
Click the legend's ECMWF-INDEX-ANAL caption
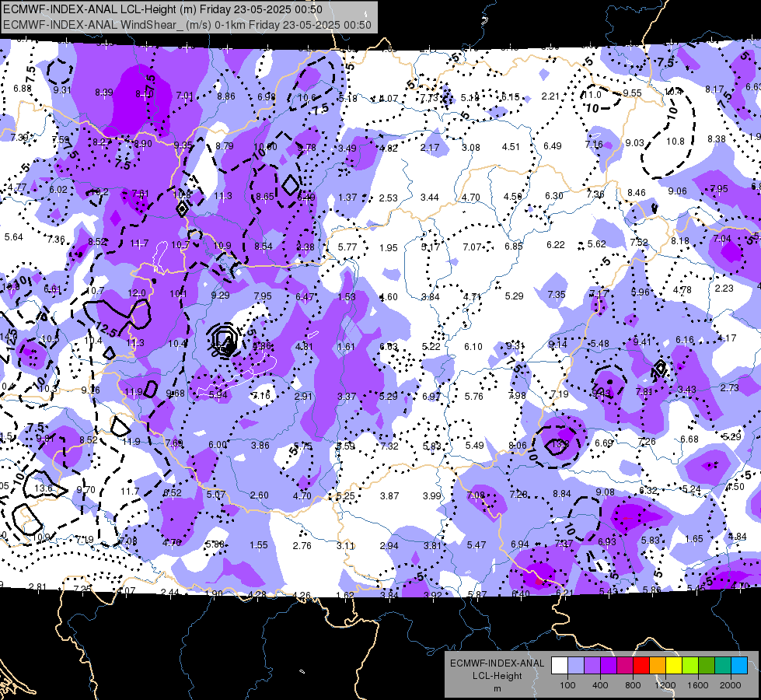click(497, 663)
